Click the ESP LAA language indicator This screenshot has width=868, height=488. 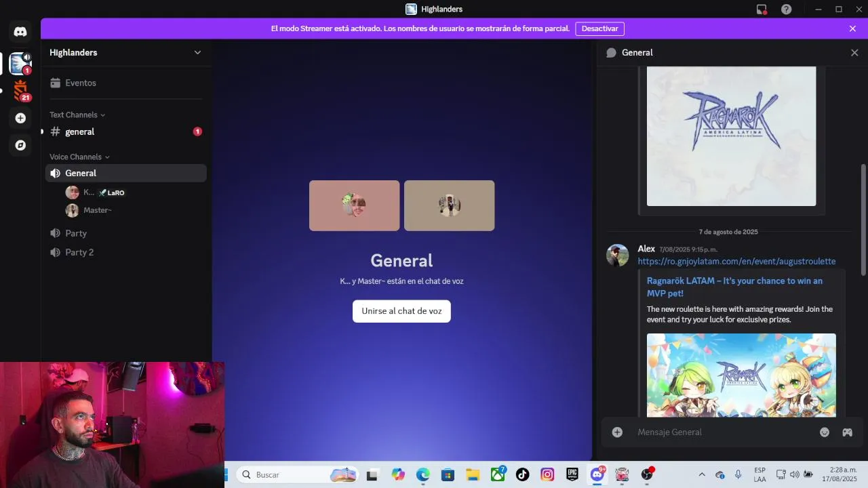click(759, 474)
